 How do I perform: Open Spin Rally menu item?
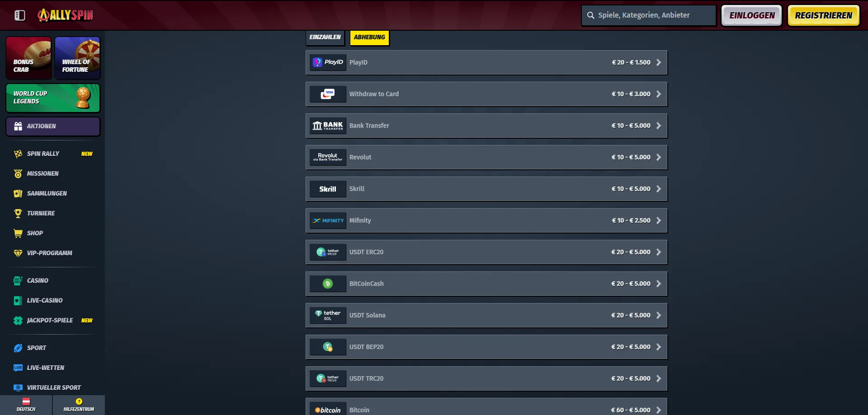pos(53,154)
